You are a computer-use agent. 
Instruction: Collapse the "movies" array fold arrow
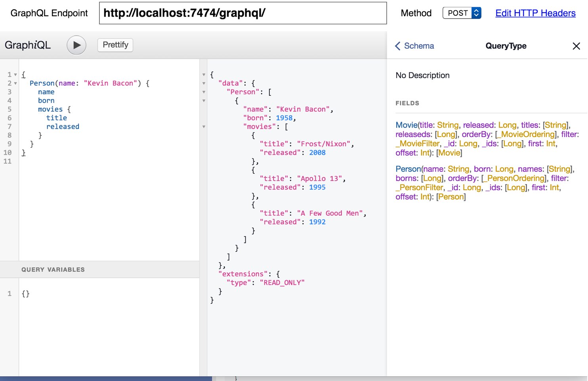click(x=204, y=127)
